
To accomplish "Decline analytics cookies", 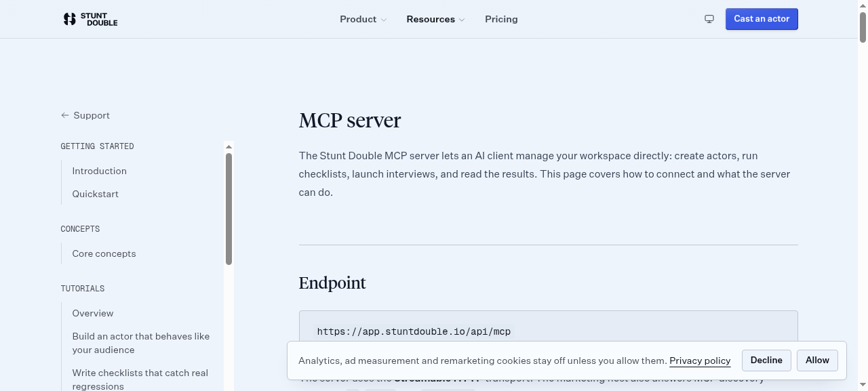I will (766, 361).
